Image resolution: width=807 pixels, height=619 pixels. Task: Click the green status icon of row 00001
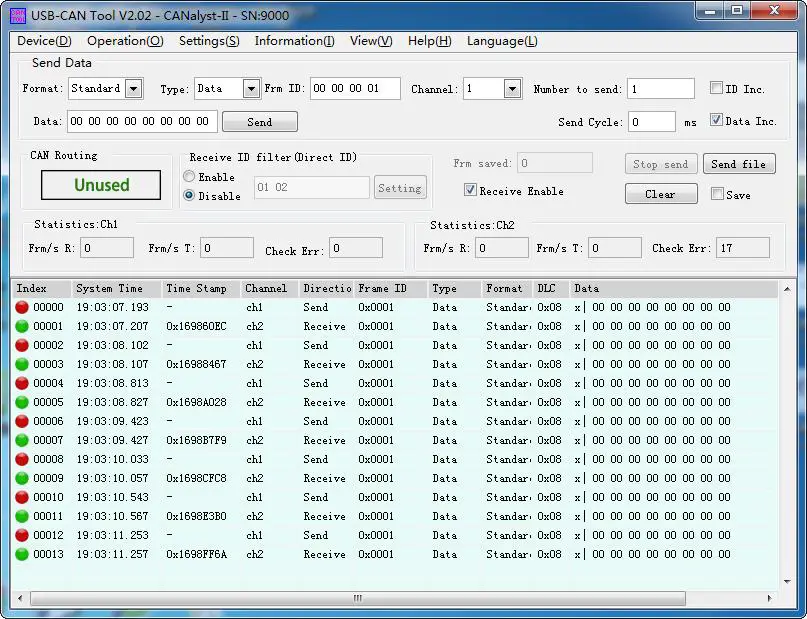(x=22, y=326)
